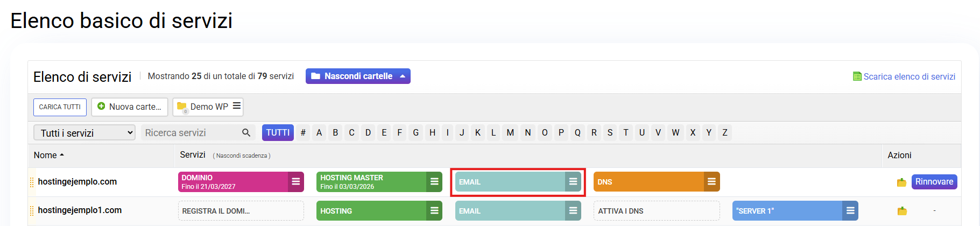
Task: Open the highlighted EMAIL service menu icon
Action: 573,182
